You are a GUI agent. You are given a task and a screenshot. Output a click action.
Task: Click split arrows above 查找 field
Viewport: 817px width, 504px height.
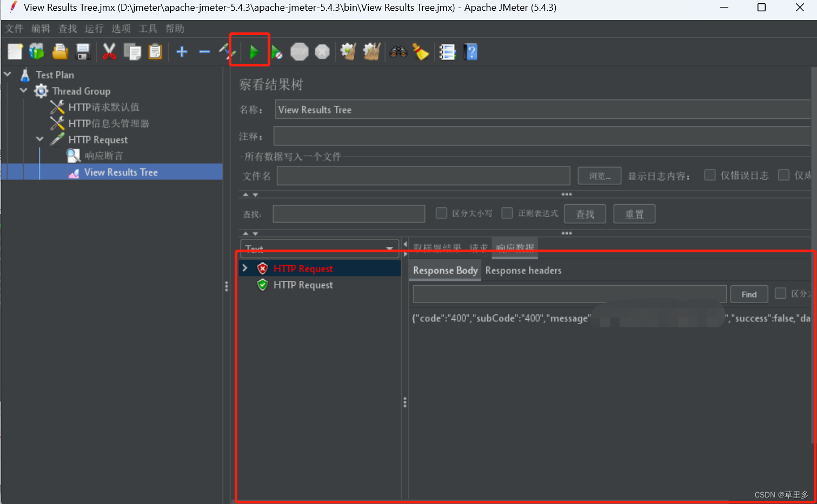click(x=250, y=194)
